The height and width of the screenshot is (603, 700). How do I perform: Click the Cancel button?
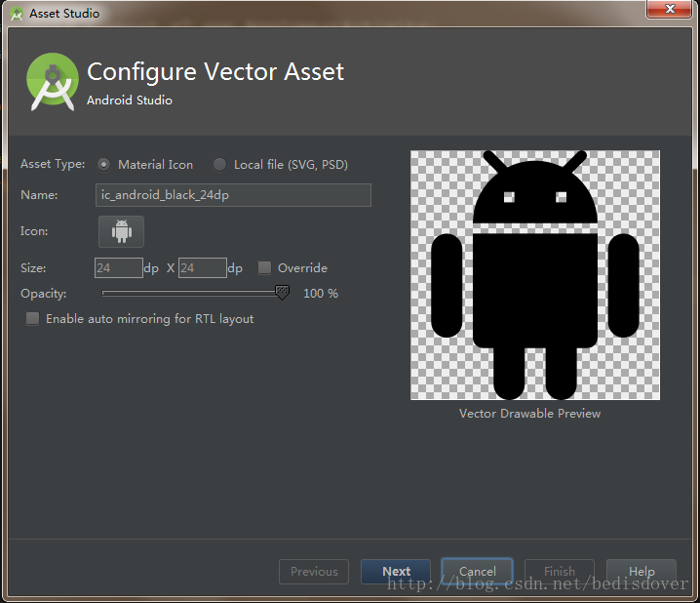pyautogui.click(x=478, y=571)
